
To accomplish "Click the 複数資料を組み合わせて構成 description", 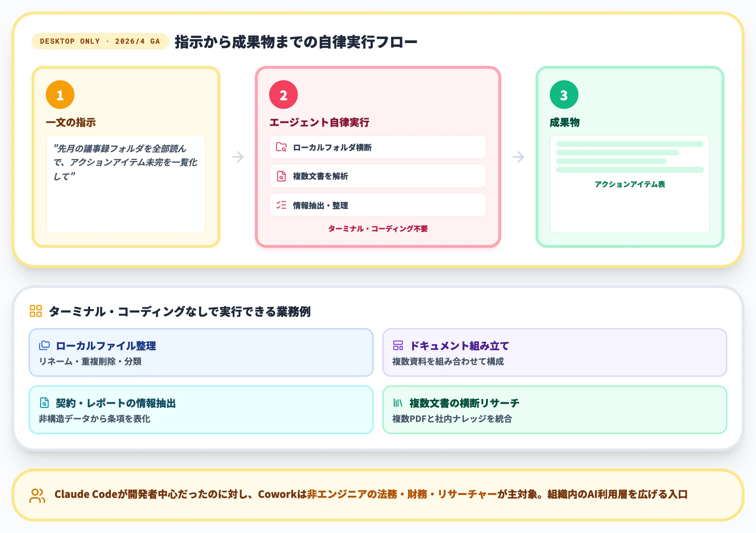I will (x=448, y=361).
